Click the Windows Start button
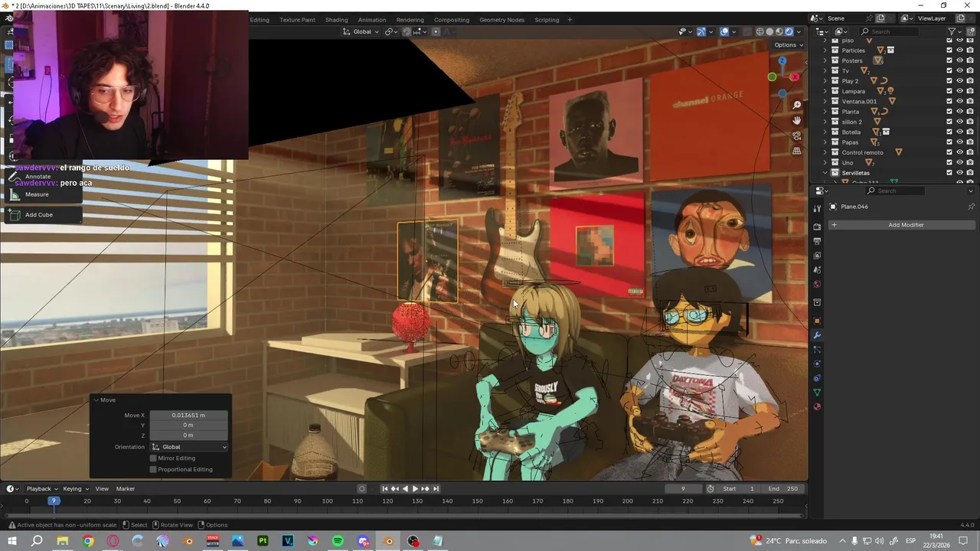Image resolution: width=980 pixels, height=551 pixels. (11, 541)
